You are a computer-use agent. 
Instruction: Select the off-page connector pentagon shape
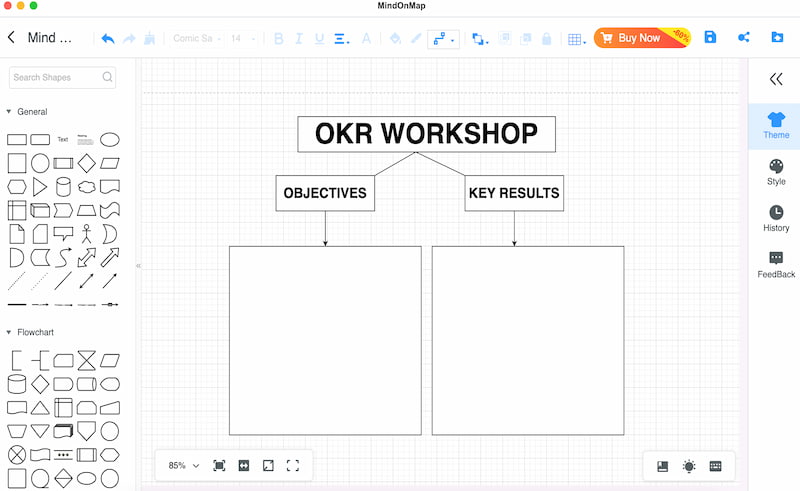86,431
